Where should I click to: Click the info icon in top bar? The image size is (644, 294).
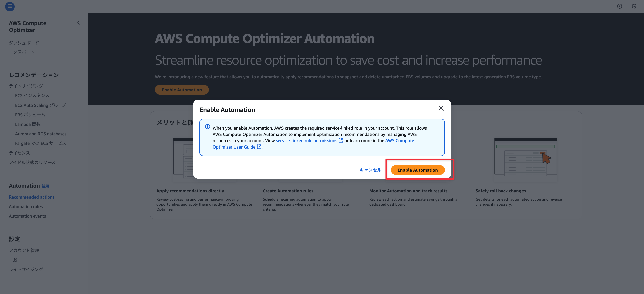(620, 6)
